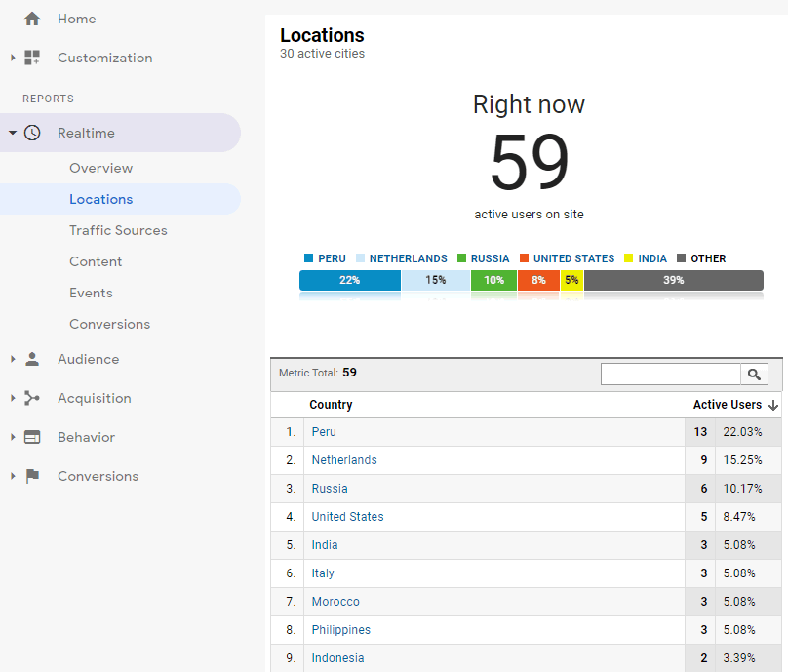Click the United States link in the table

point(347,516)
